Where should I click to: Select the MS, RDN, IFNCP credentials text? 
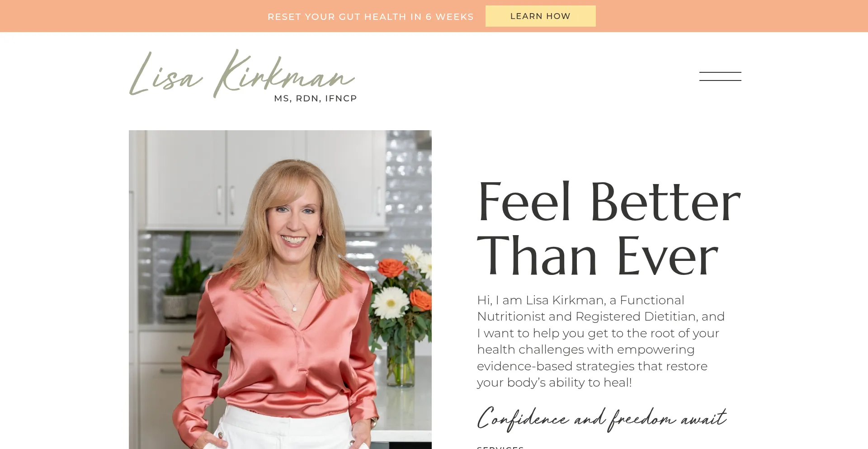tap(316, 99)
